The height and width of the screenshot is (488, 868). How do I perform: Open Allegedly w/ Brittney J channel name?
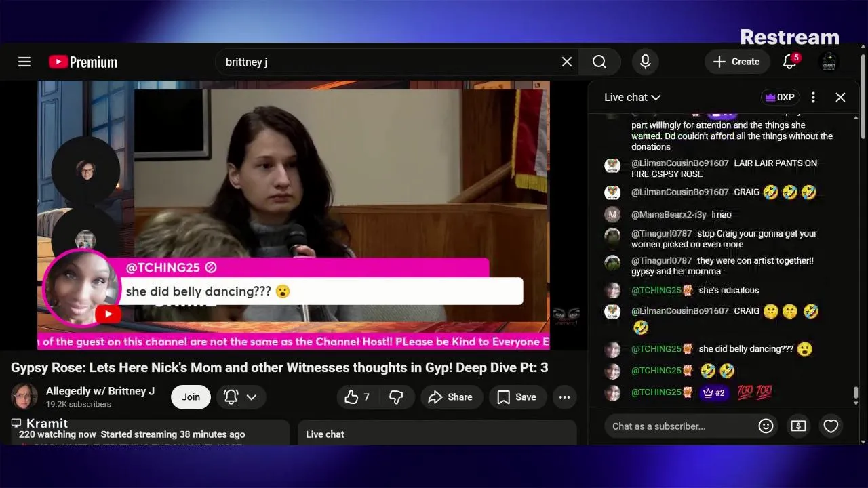pyautogui.click(x=100, y=391)
